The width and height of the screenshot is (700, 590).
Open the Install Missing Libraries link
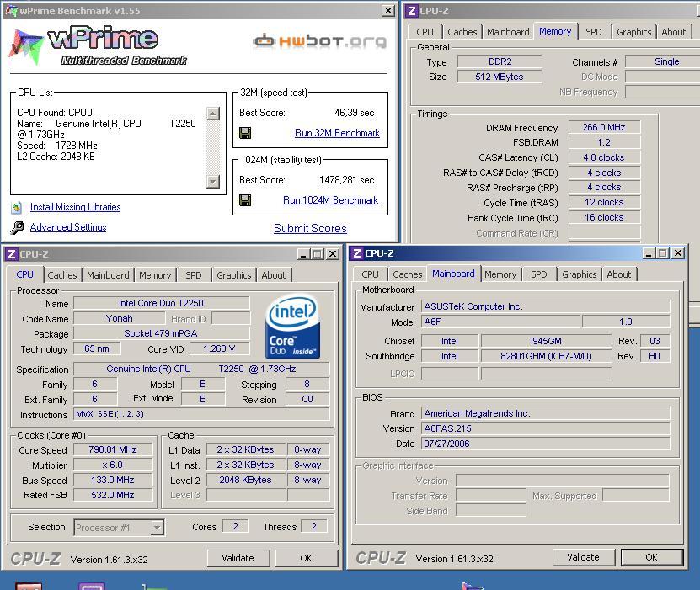(x=76, y=207)
